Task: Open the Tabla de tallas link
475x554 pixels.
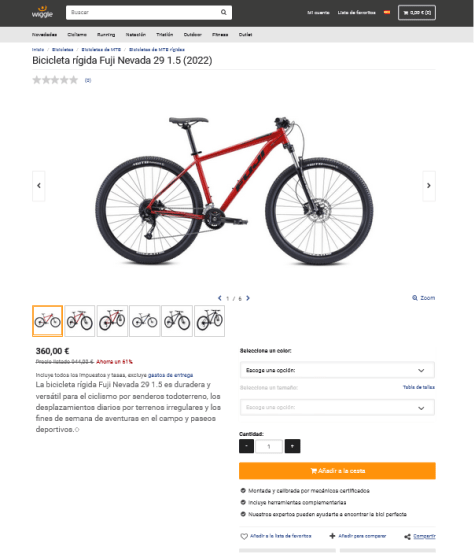Action: tap(419, 387)
